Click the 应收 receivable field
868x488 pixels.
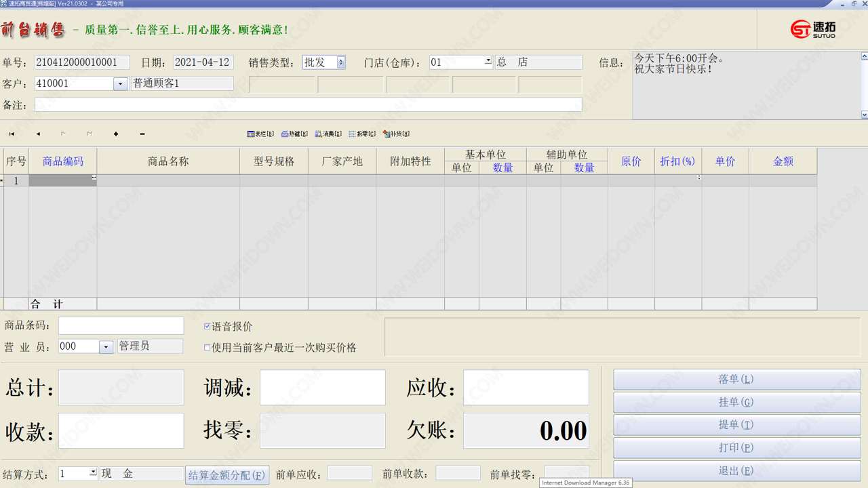coord(526,388)
